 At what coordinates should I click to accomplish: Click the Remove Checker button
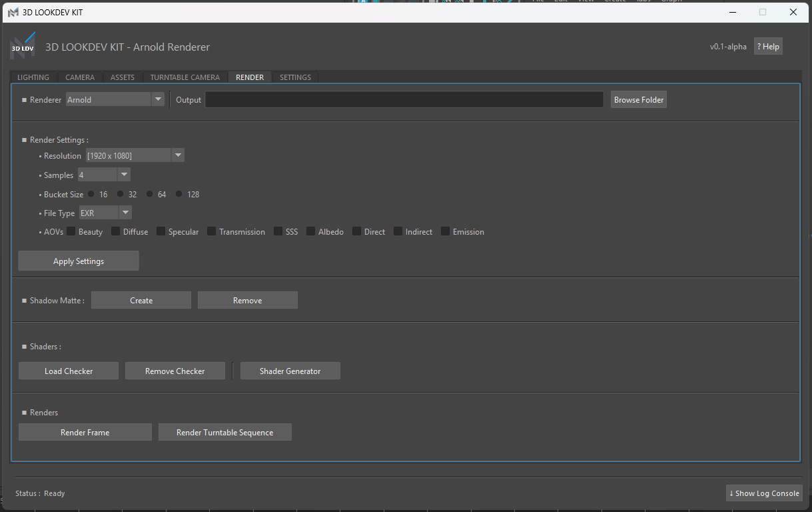[175, 371]
